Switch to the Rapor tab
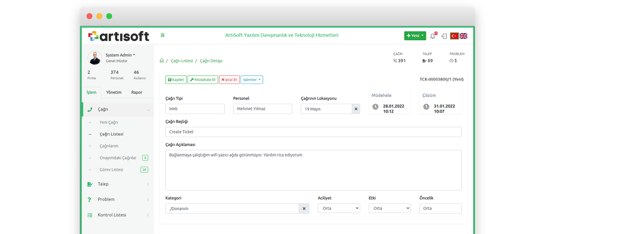Viewport: 644px width, 234px height. pos(137,93)
